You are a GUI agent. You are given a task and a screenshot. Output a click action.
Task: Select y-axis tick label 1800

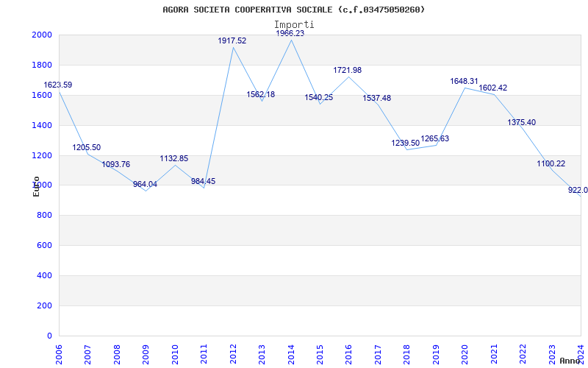coord(43,65)
